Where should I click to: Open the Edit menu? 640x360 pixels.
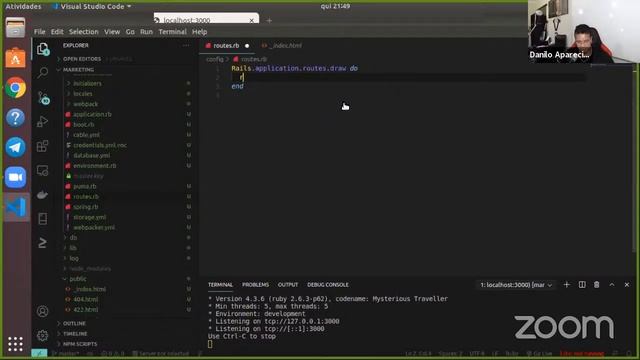coord(57,32)
